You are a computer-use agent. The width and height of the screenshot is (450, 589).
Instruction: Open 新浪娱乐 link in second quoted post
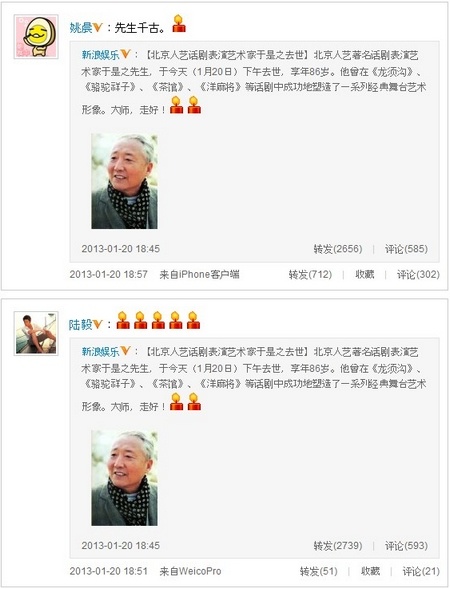click(x=101, y=352)
